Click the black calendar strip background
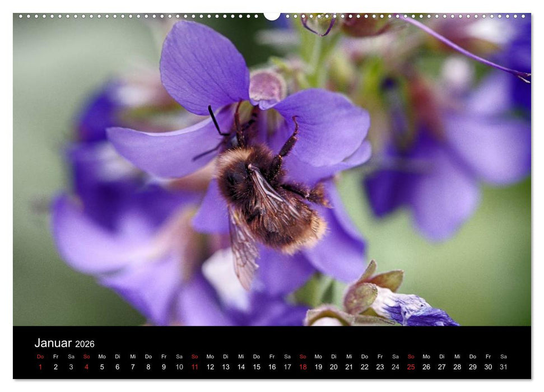 click(280, 342)
